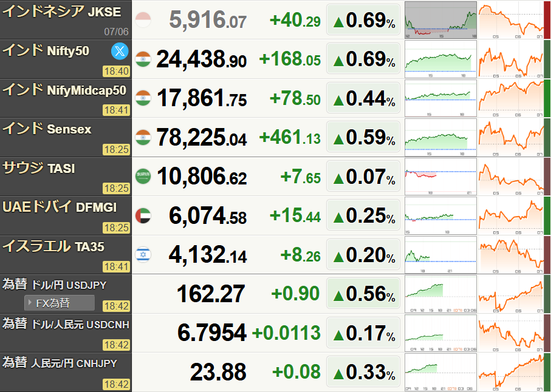Open the Nifty50 intraday mini chart
Image resolution: width=551 pixels, height=392 pixels.
tap(440, 59)
